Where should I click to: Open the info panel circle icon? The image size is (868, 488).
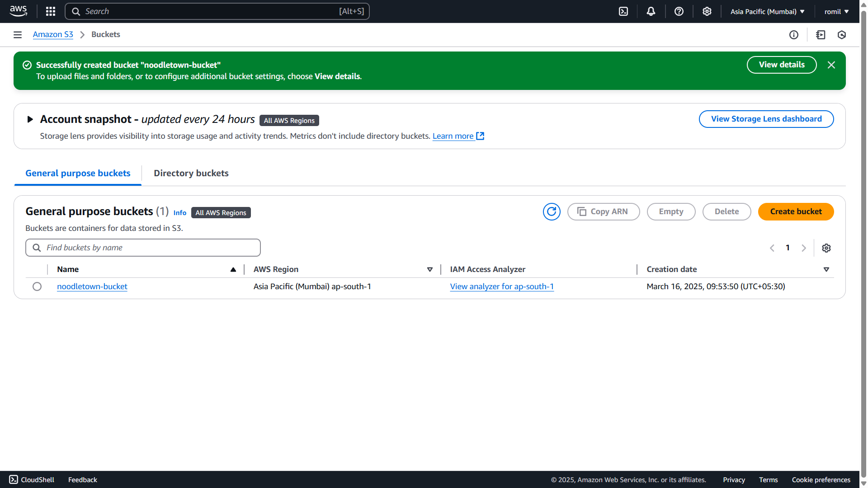(x=794, y=35)
